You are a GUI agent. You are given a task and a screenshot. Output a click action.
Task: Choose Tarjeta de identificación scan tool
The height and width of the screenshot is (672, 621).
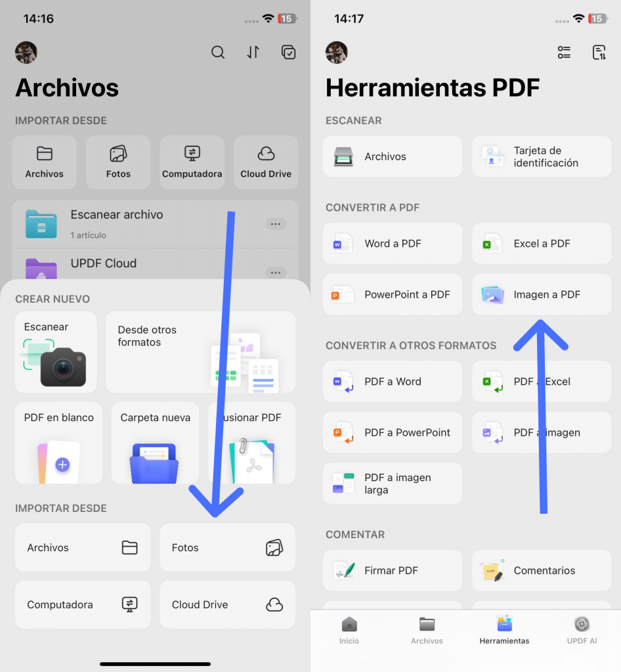(542, 156)
